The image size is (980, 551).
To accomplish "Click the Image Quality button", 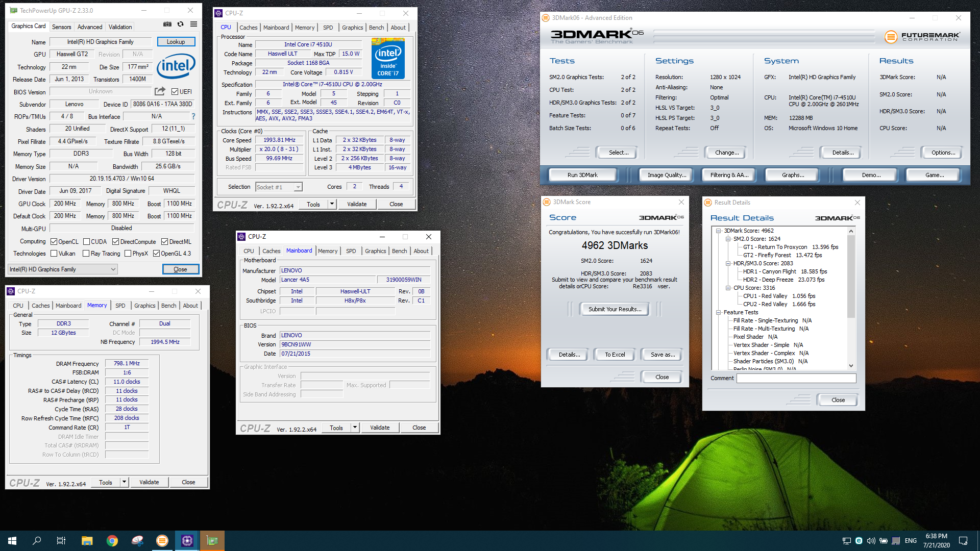I will 667,175.
